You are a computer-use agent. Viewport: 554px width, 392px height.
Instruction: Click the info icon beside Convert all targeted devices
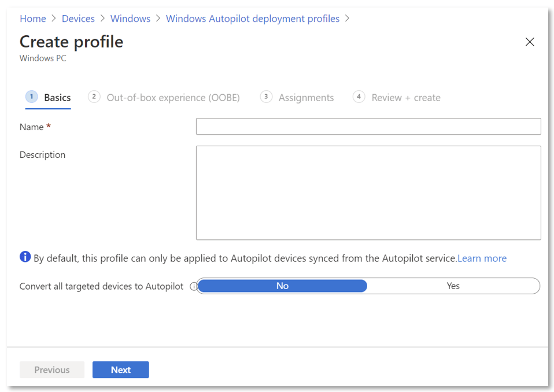193,286
